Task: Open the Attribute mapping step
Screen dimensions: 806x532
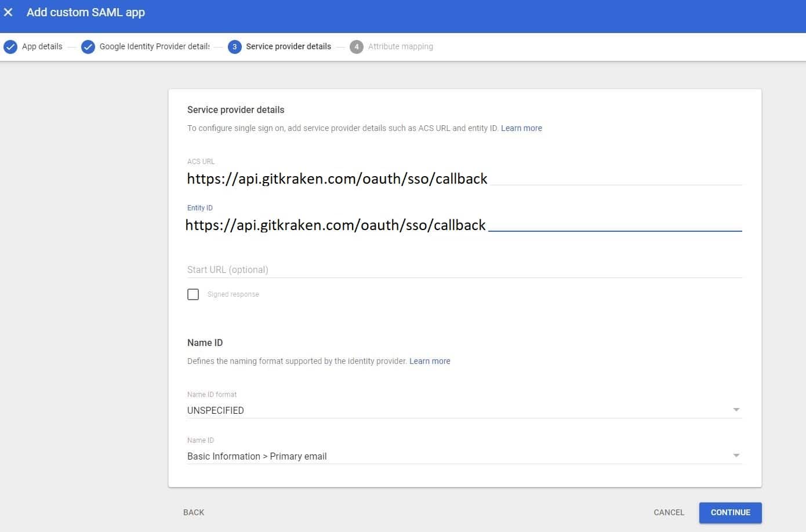Action: point(401,46)
